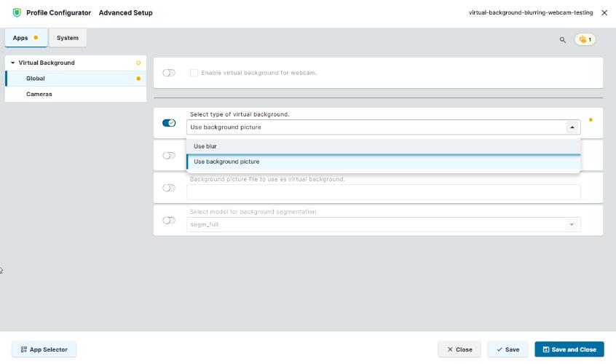Viewport: 616px width, 364px height.
Task: Close the profile with the top X
Action: tap(604, 13)
